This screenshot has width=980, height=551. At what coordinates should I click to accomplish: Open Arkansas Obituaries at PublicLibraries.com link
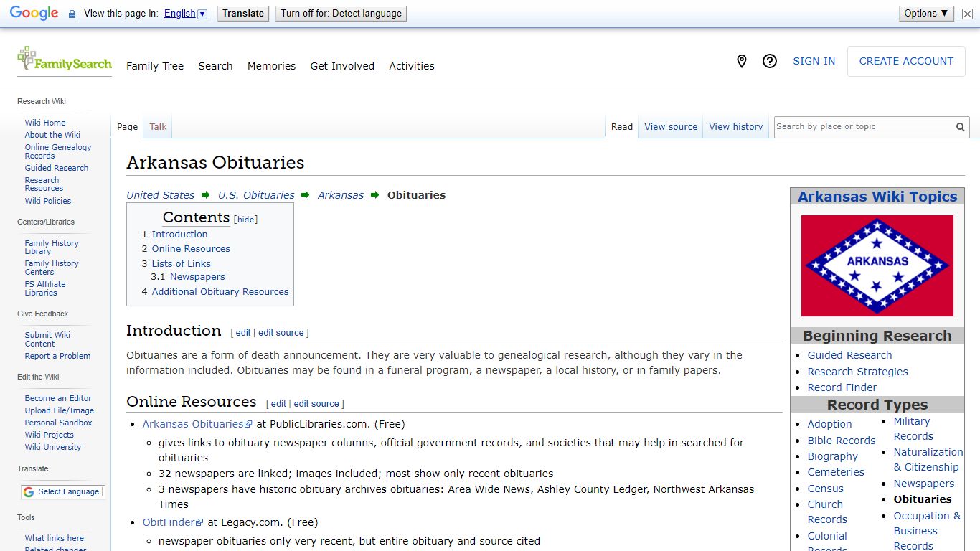pyautogui.click(x=197, y=424)
